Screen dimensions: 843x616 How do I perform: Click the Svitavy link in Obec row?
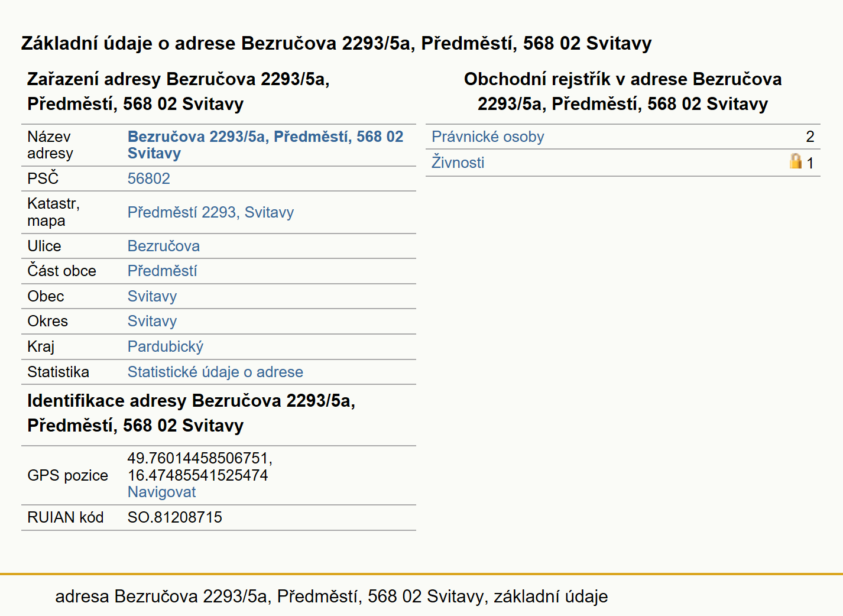point(152,296)
